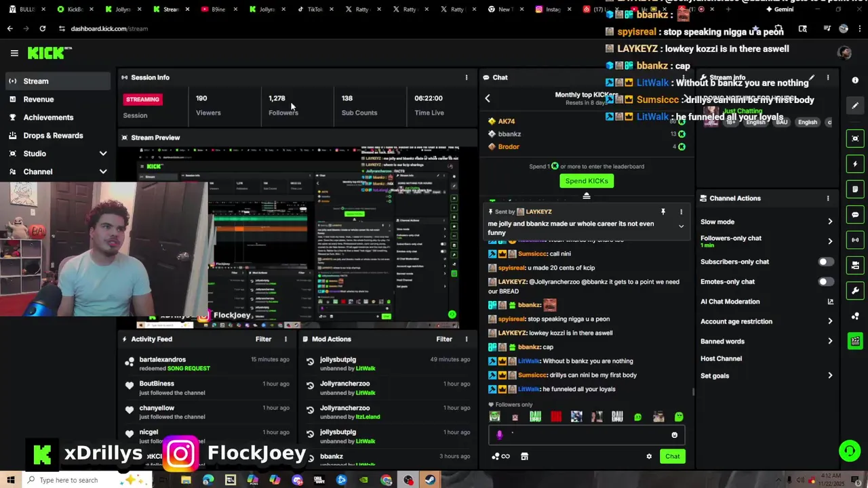The image size is (868, 488).
Task: Switch to the Instagram browser tab
Action: click(553, 9)
